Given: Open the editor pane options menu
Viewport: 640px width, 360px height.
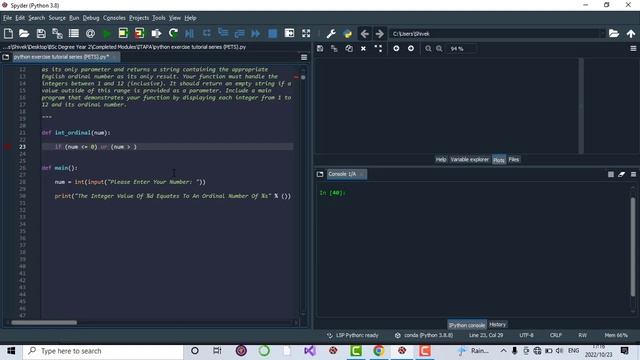Looking at the screenshot, I should pyautogui.click(x=304, y=57).
